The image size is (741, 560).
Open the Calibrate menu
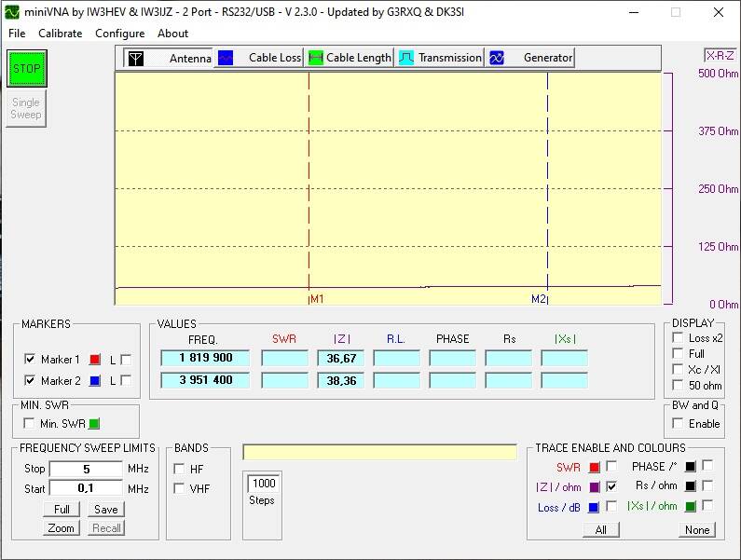[x=61, y=34]
